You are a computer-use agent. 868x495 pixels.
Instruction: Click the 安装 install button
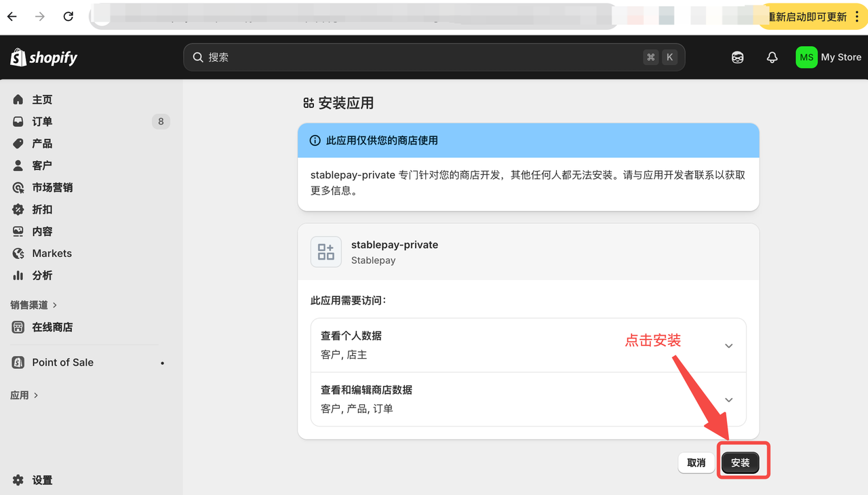click(741, 462)
